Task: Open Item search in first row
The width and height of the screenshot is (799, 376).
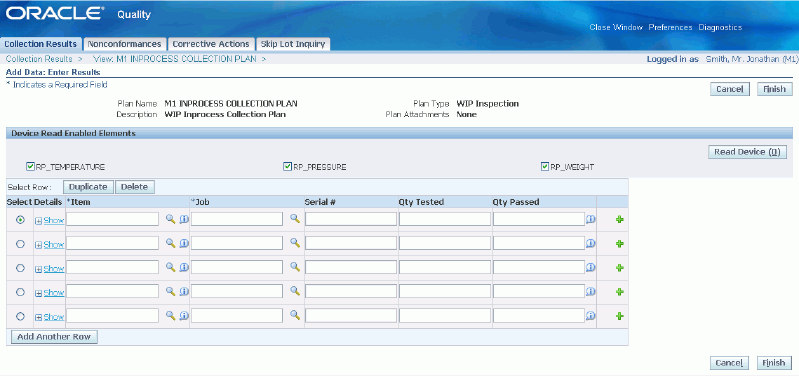Action: tap(171, 219)
